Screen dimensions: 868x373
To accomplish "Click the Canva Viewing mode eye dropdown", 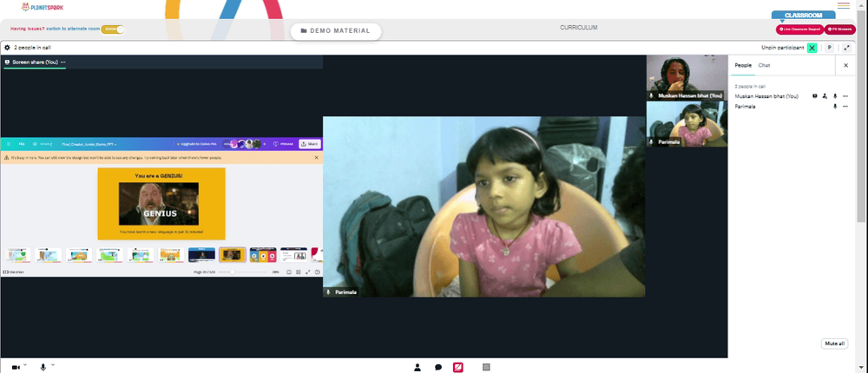I will click(43, 144).
